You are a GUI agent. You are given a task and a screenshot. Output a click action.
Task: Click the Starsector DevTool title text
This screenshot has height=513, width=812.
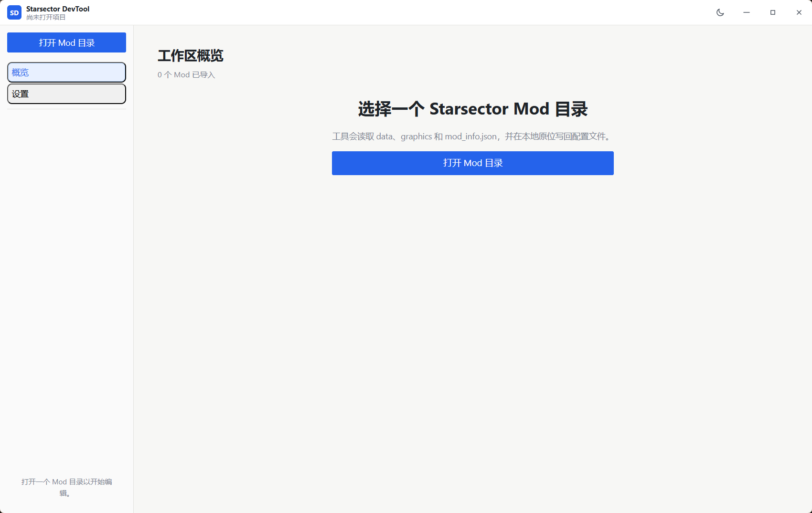tap(58, 9)
